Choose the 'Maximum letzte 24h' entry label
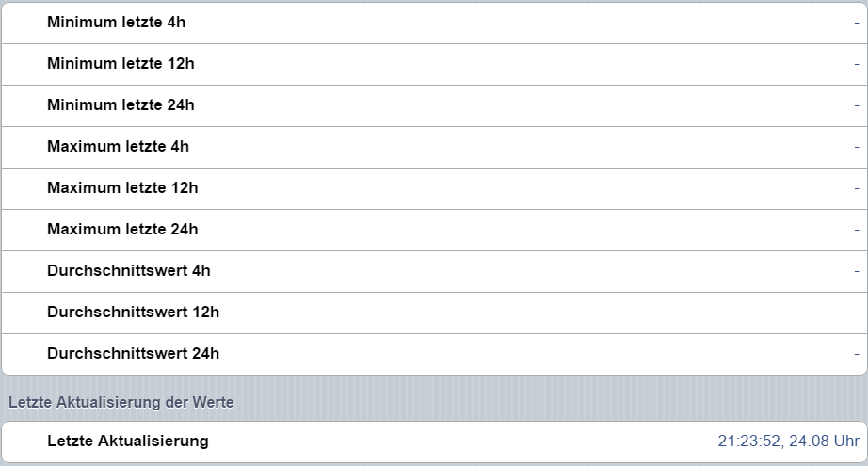The height and width of the screenshot is (466, 868). click(x=122, y=230)
